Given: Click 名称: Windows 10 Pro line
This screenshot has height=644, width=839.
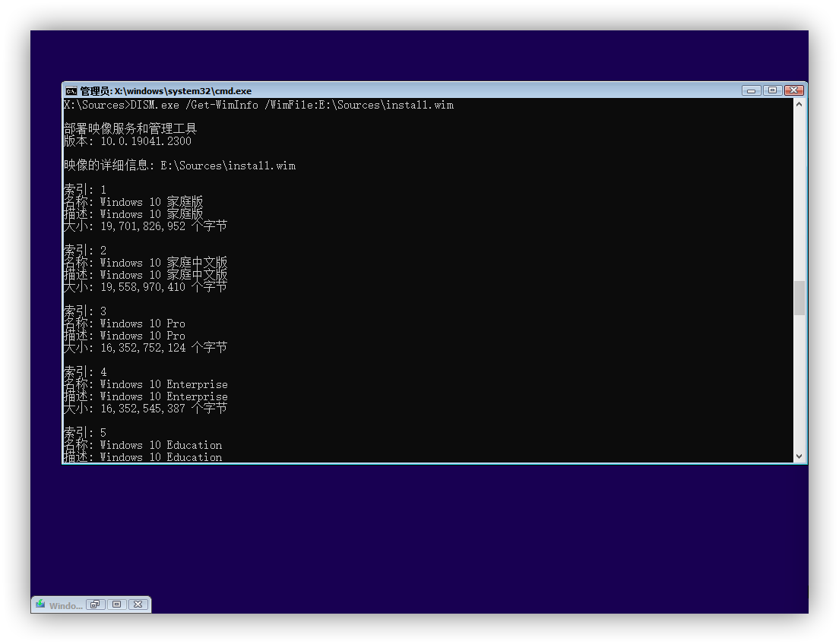Looking at the screenshot, I should click(125, 324).
